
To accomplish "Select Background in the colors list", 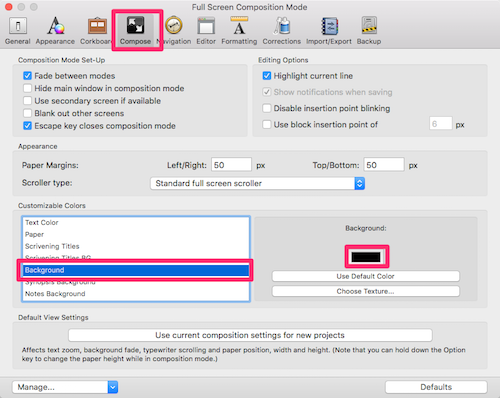I will [x=136, y=270].
